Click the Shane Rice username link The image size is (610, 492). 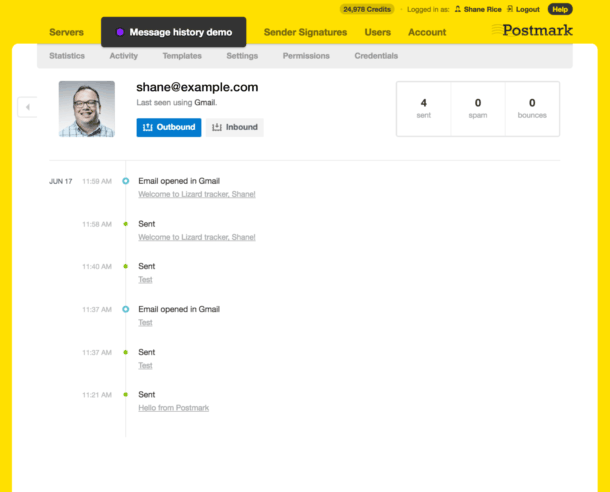click(482, 9)
